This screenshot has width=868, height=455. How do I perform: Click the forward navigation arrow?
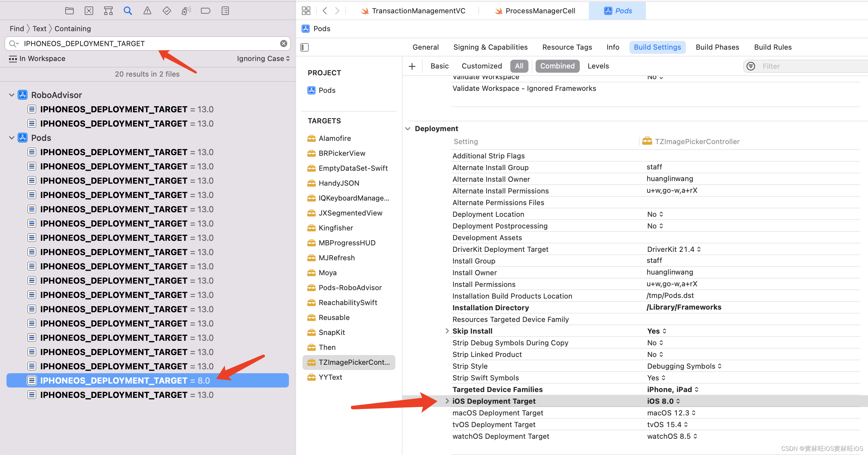337,10
